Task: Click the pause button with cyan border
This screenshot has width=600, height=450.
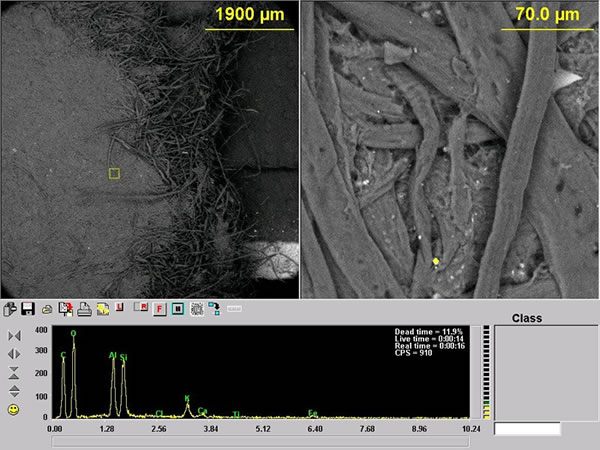Action: [178, 309]
